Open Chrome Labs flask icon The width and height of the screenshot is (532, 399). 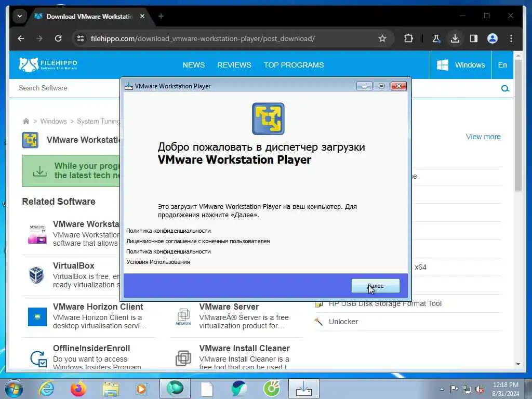pos(436,38)
